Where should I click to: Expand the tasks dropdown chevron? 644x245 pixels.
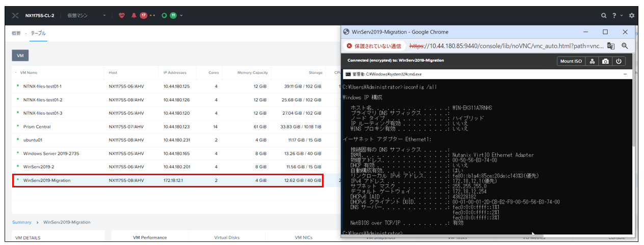click(181, 16)
